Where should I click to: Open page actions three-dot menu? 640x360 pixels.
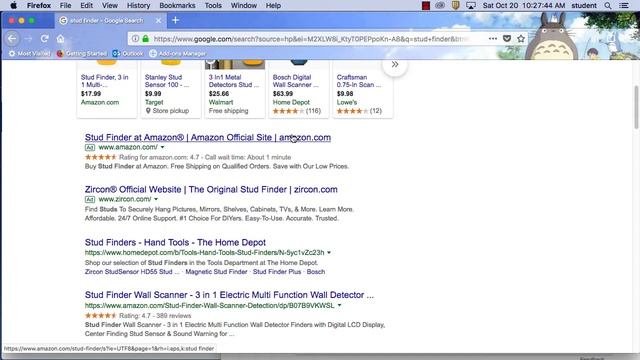point(493,39)
